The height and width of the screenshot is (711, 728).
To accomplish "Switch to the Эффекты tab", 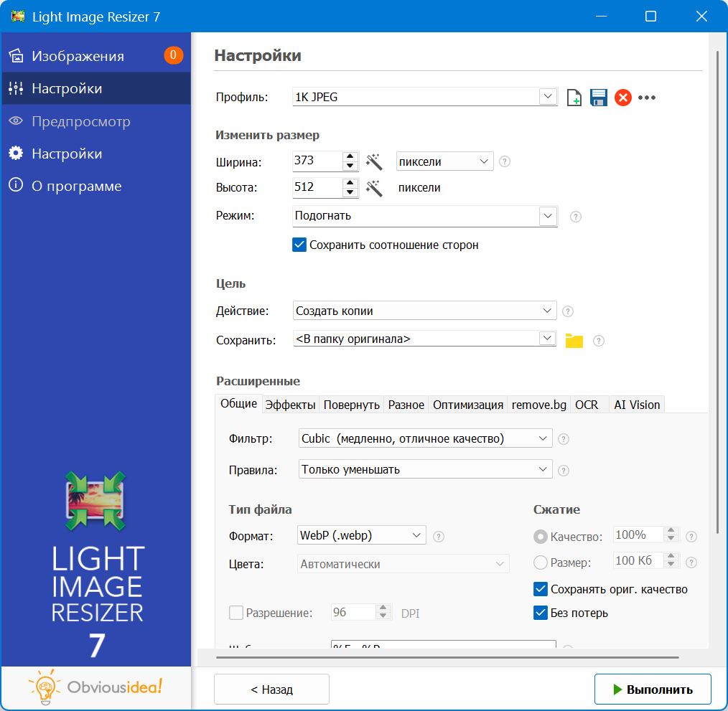I will click(x=290, y=405).
